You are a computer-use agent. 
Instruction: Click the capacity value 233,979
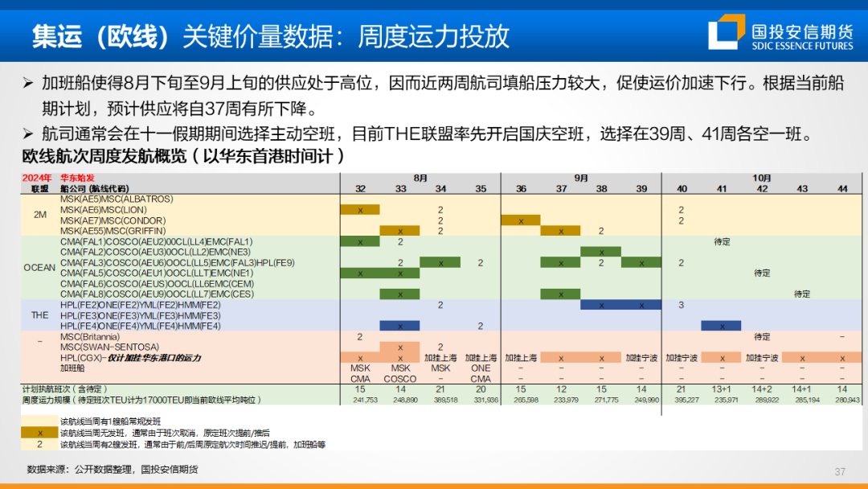(x=566, y=400)
